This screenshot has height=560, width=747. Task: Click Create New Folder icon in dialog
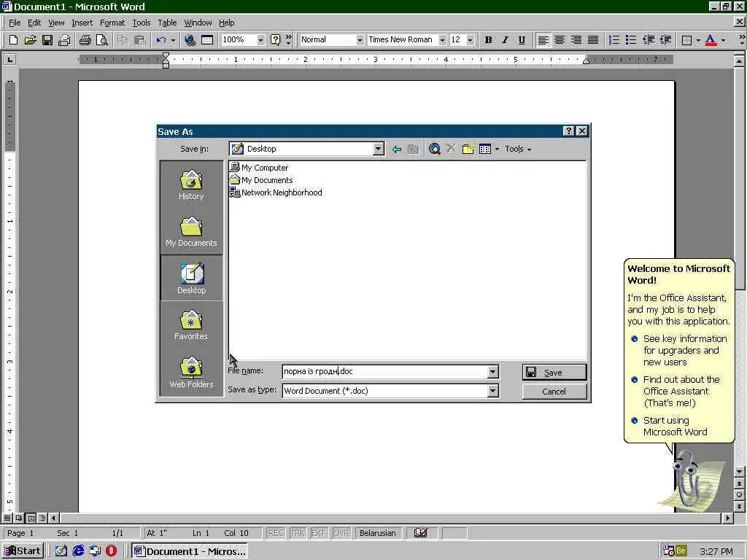pyautogui.click(x=468, y=149)
